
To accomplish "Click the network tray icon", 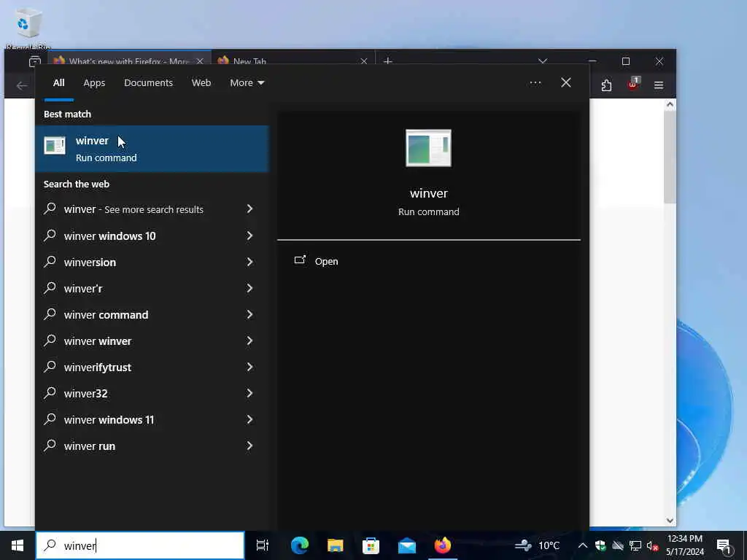I will [635, 545].
